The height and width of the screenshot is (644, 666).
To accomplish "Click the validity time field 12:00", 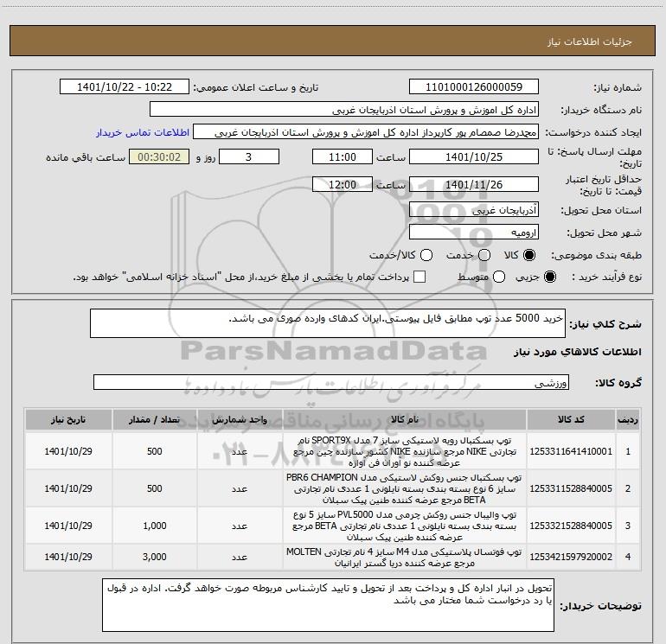I will 343,185.
